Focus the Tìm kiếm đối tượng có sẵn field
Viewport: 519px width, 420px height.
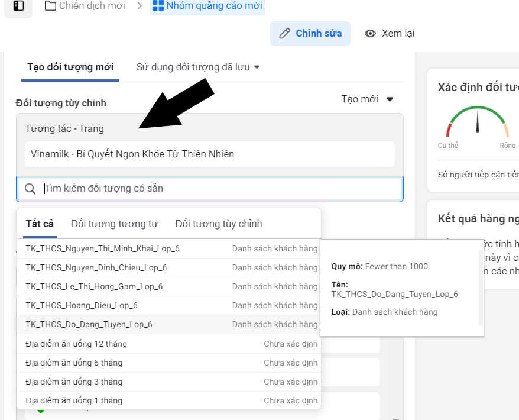[210, 189]
